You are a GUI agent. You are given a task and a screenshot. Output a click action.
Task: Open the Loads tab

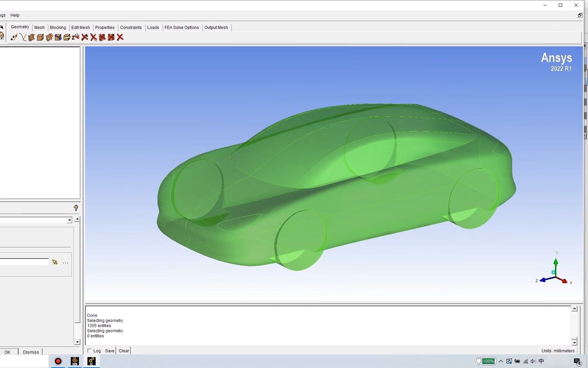point(153,28)
